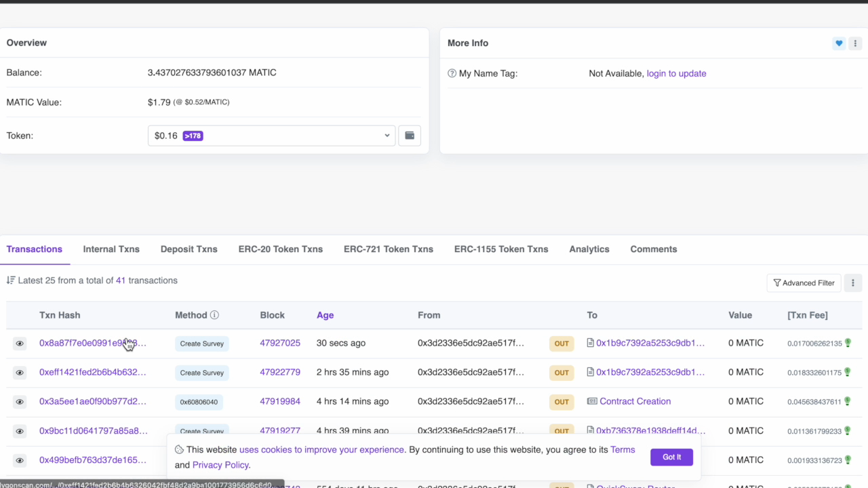Screen dimensions: 868x488
Task: Accept cookies with Got It button
Action: click(x=671, y=457)
